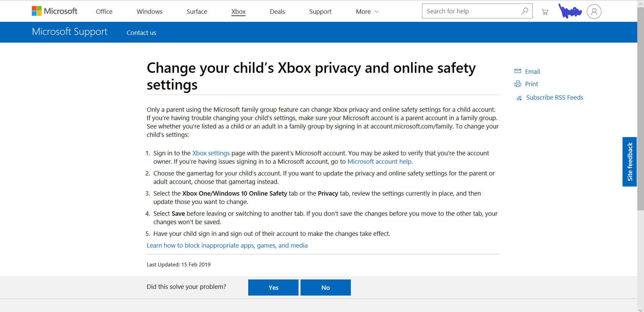The height and width of the screenshot is (312, 644).
Task: Expand the More menu chevron
Action: point(377,12)
